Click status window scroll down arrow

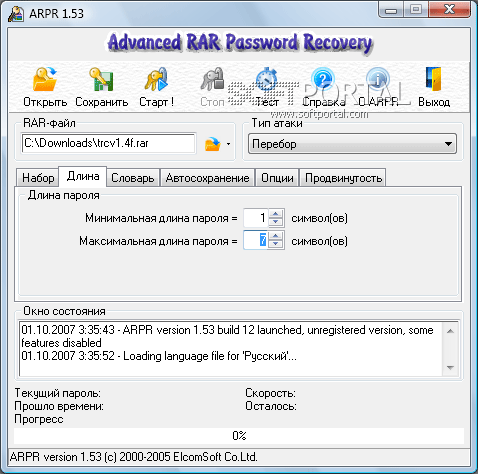pyautogui.click(x=450, y=368)
